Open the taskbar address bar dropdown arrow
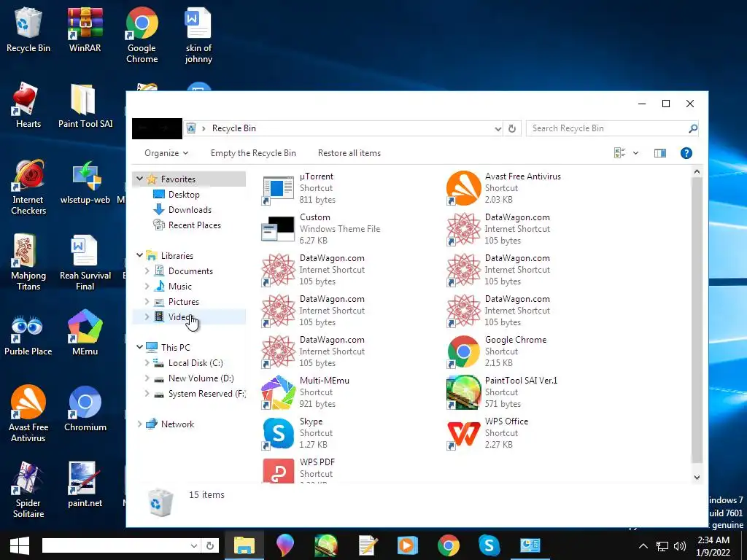The height and width of the screenshot is (560, 747). point(194,545)
